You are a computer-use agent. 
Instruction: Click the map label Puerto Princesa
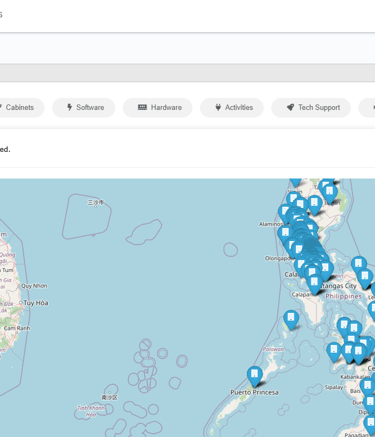254,392
